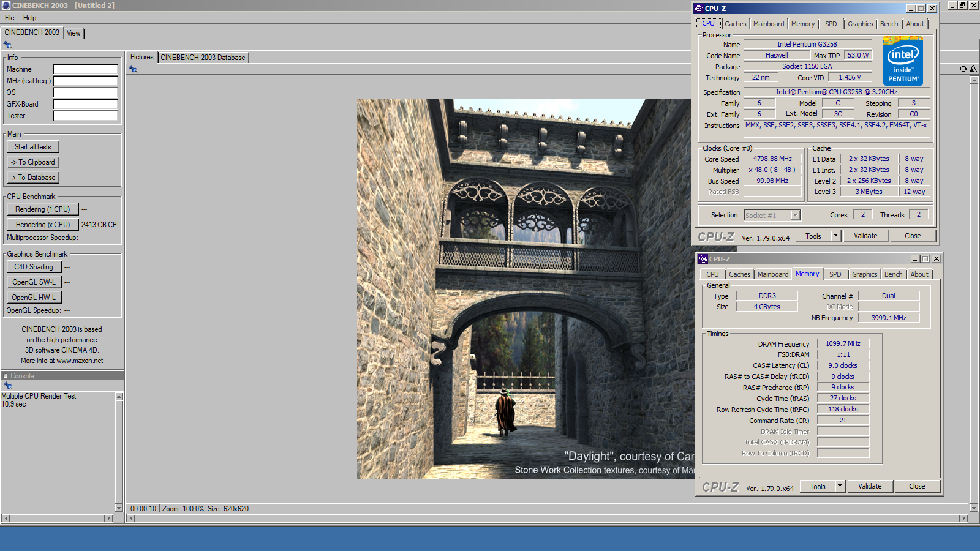Click Close button in upper CPU-Z window
Image resolution: width=980 pixels, height=551 pixels.
tap(913, 236)
